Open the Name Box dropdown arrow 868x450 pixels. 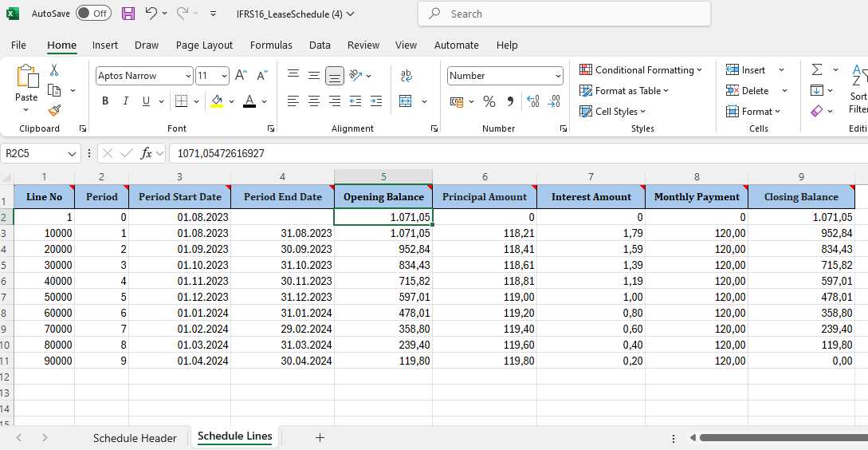[x=72, y=153]
